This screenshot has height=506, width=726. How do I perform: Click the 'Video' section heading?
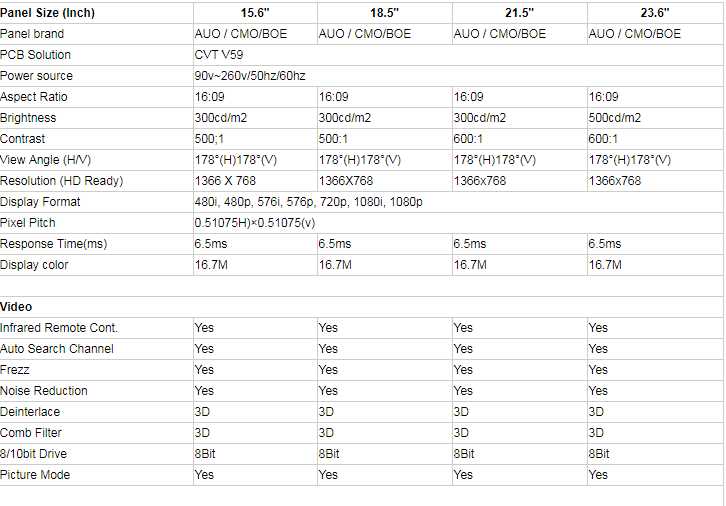pos(17,307)
